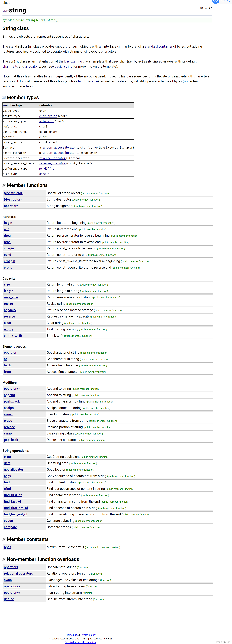Viewport: 232px width, 644px height.
Task: Open the replace link
Action: 9,427
